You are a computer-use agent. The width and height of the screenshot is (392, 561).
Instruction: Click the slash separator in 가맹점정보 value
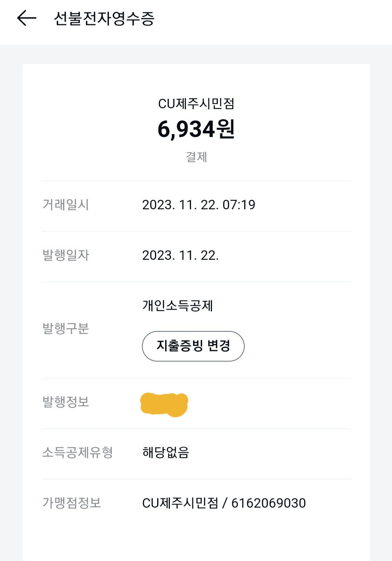(225, 503)
